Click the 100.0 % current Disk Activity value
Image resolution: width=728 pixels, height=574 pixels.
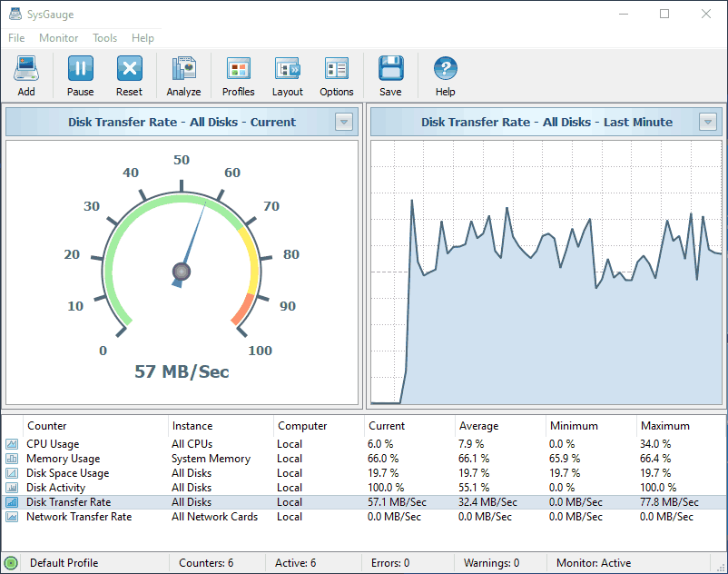pos(386,488)
